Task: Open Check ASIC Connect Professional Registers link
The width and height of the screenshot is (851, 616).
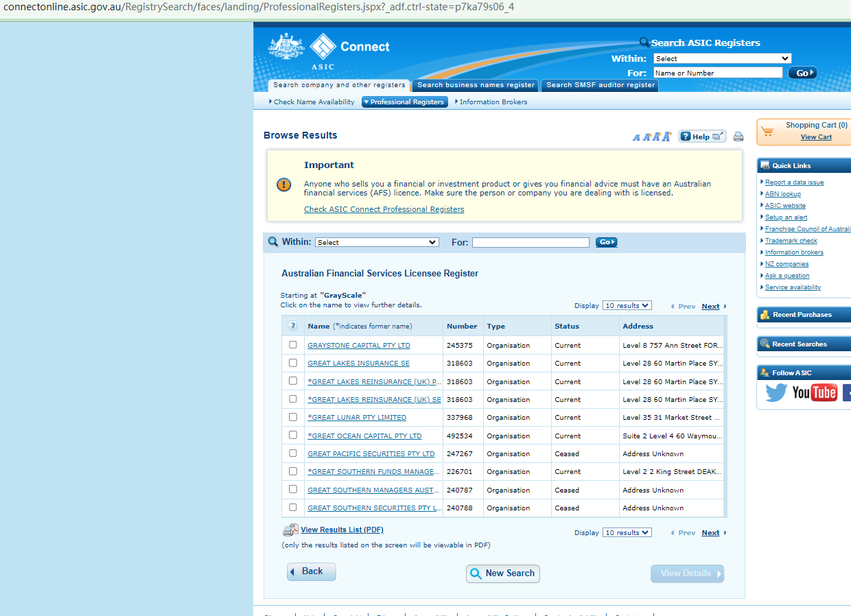Action: point(384,209)
